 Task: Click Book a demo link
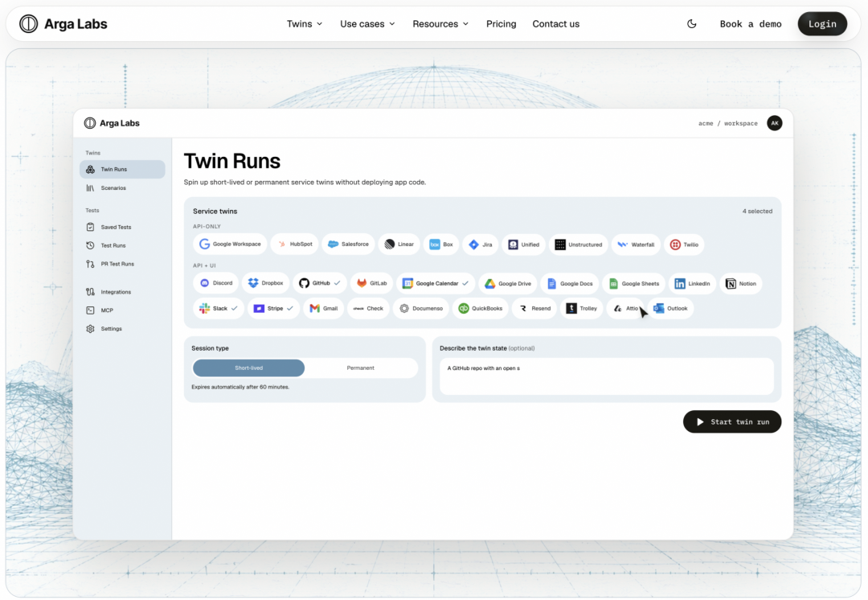751,24
